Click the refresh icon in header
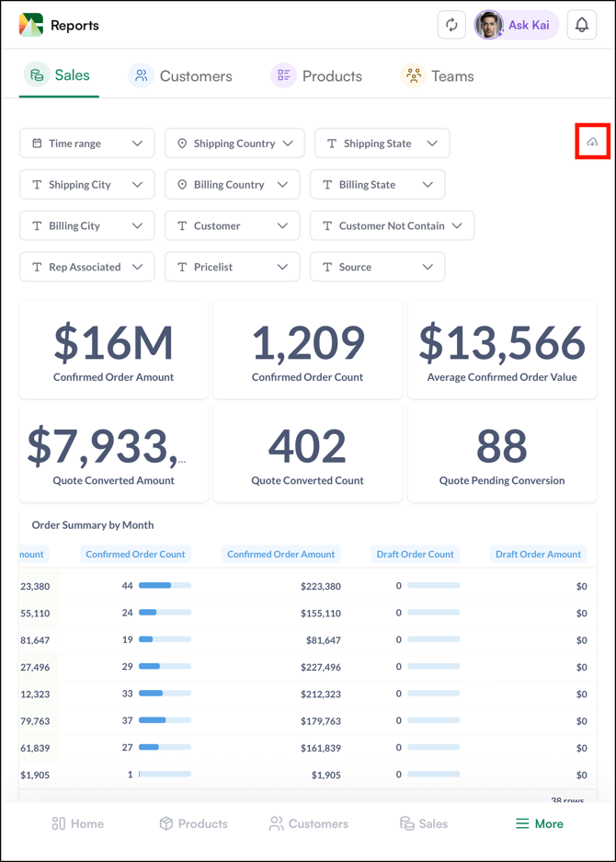 click(x=451, y=26)
